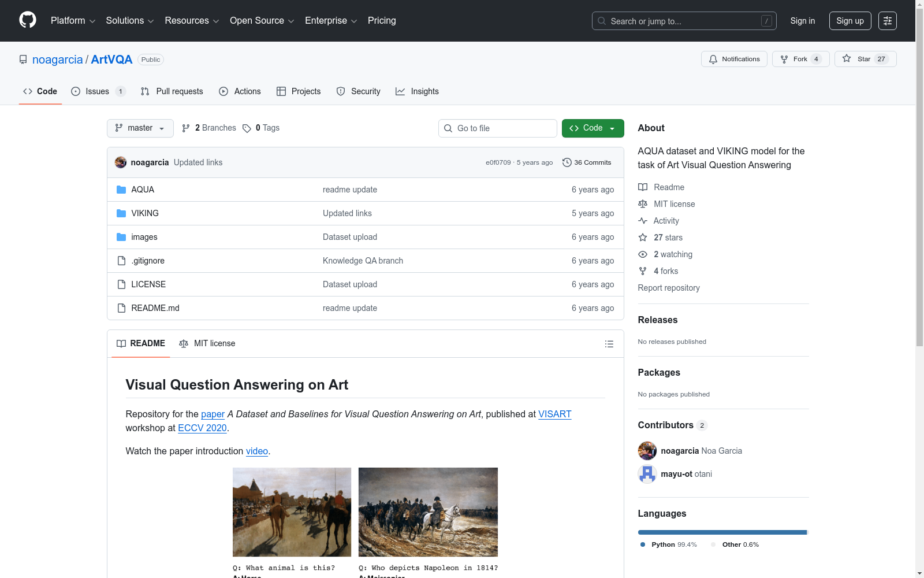This screenshot has width=924, height=578.
Task: Click the fork icon next to 4 forks
Action: 643,271
